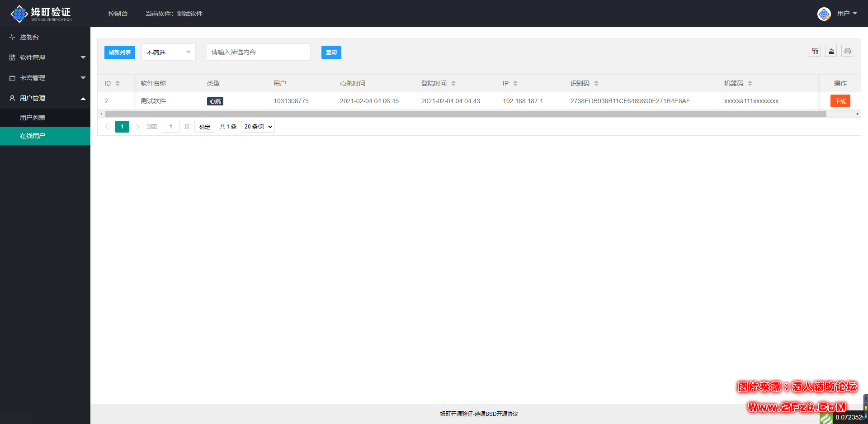Click the 请输入筛选内容 filter input
This screenshot has height=424, width=868.
pyautogui.click(x=258, y=52)
